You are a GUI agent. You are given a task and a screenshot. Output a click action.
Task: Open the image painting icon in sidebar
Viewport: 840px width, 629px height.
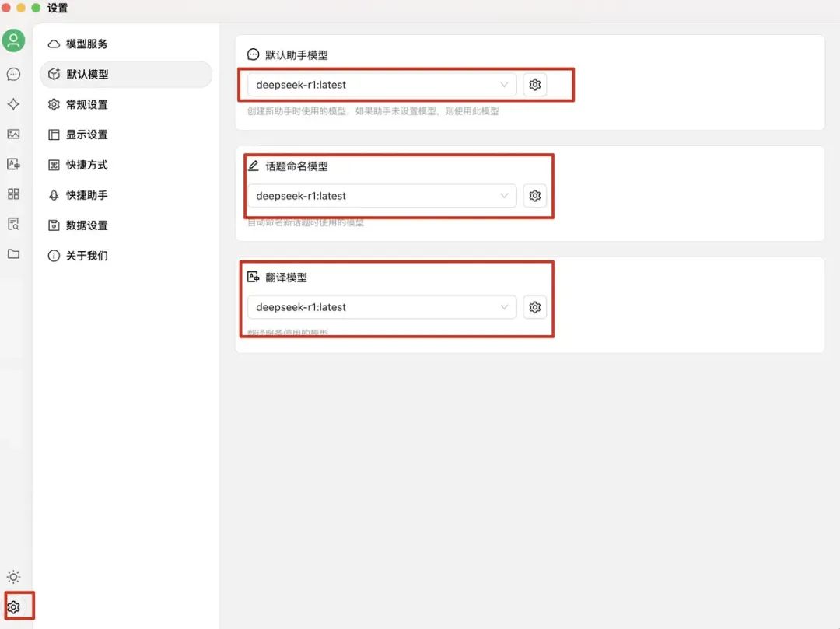13,134
